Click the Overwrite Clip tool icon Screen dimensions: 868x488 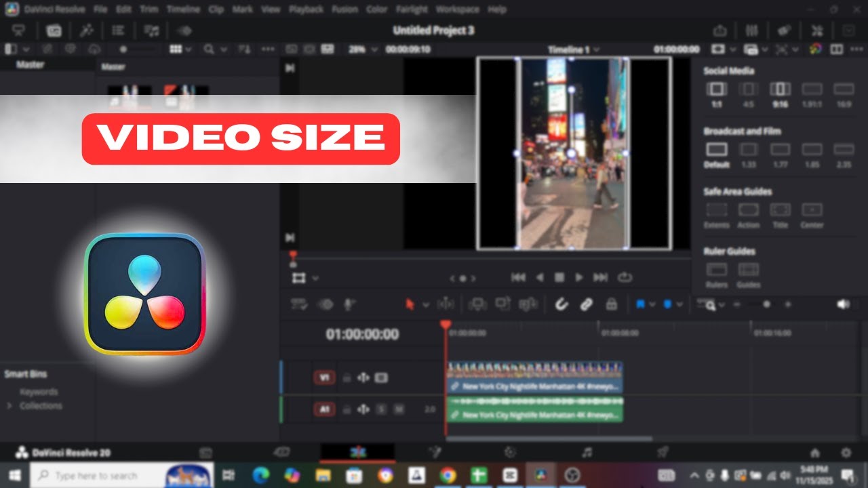tap(502, 304)
